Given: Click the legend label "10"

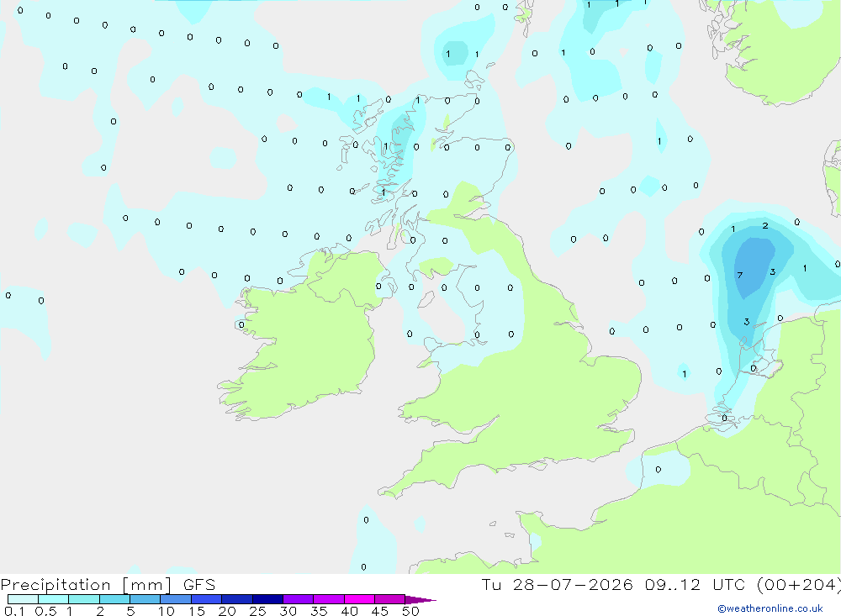Looking at the screenshot, I should point(167,611).
